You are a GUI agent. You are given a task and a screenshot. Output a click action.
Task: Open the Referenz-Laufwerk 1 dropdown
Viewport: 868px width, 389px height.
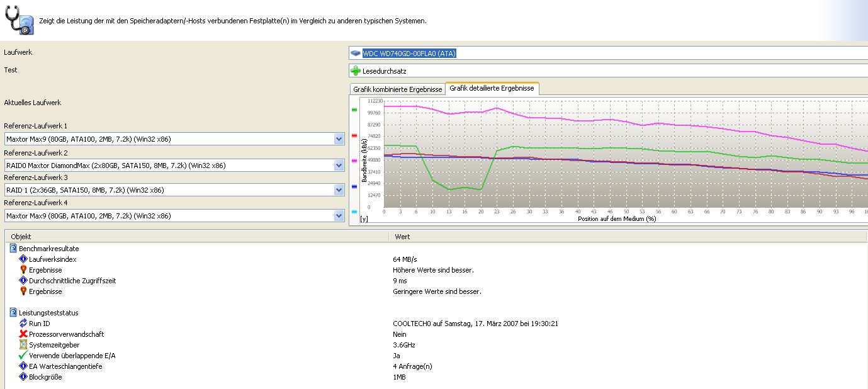(339, 139)
